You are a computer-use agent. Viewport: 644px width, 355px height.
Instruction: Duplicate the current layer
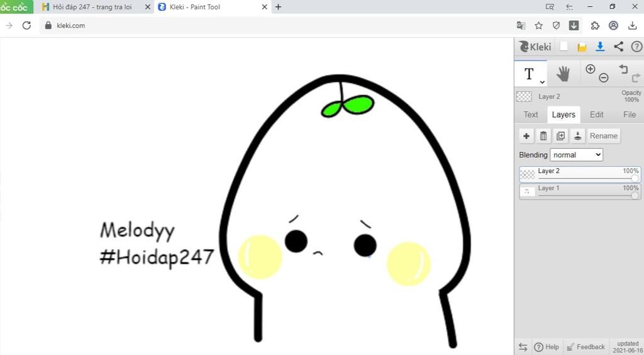point(560,136)
